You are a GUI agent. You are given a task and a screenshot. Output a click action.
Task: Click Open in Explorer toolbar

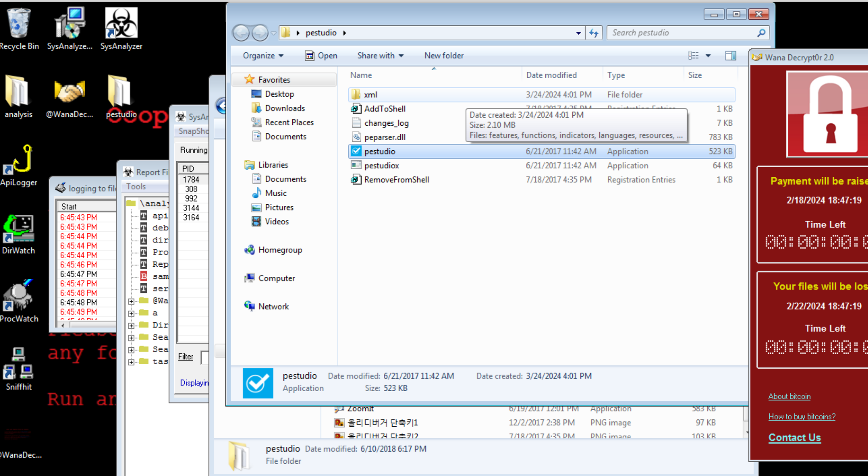(321, 56)
